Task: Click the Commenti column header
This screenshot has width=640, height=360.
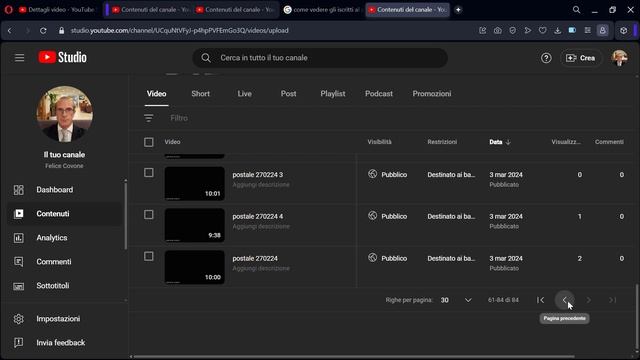Action: (609, 142)
